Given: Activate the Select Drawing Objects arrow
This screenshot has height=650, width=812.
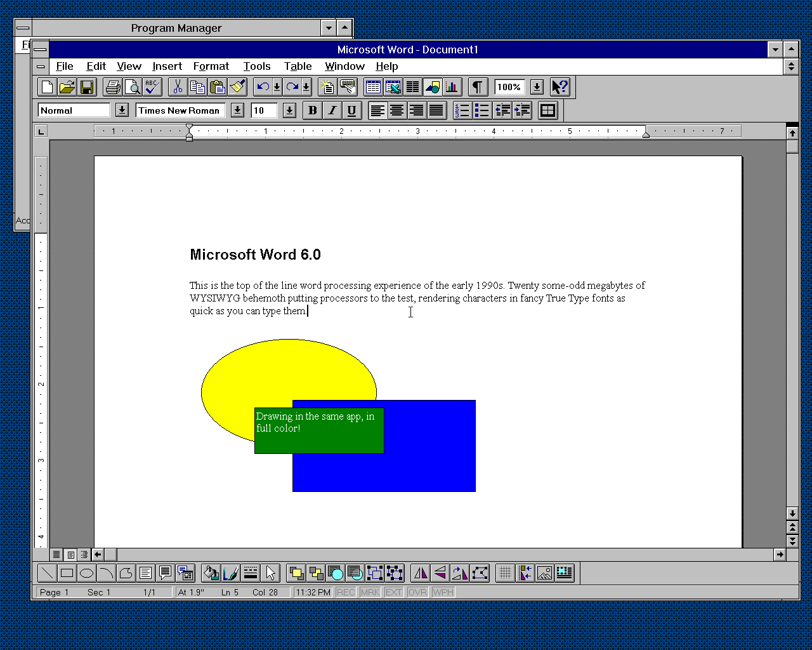Looking at the screenshot, I should [270, 573].
